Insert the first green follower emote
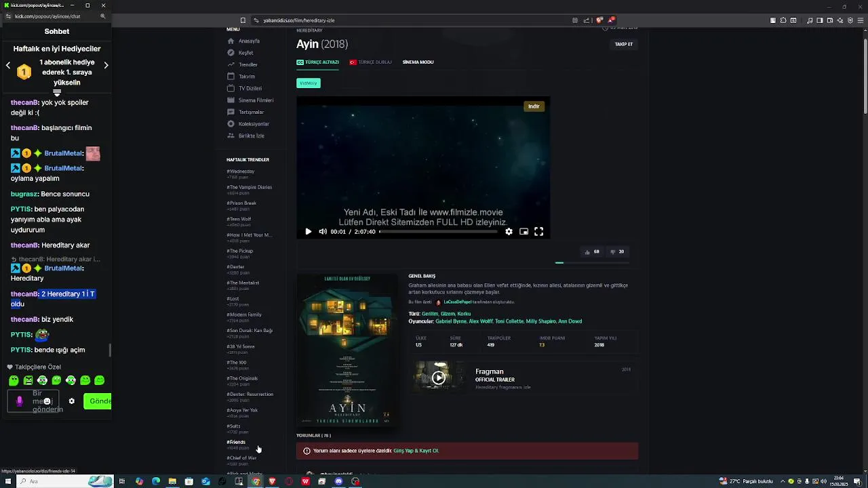 tap(14, 381)
